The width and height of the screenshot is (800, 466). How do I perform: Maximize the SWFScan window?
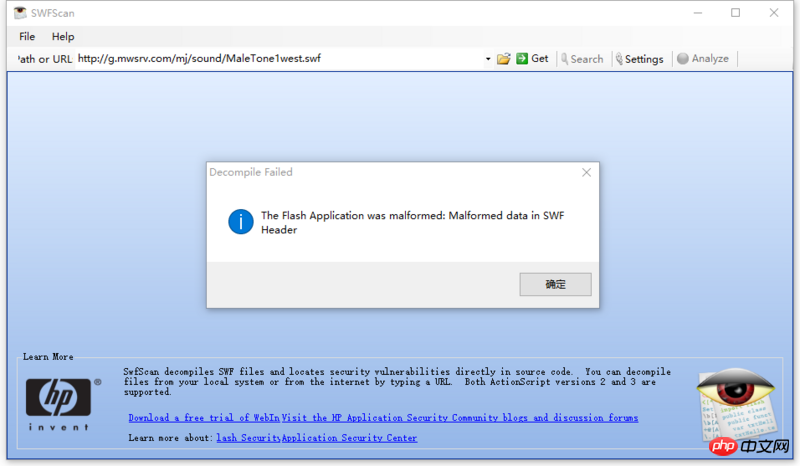[x=735, y=13]
